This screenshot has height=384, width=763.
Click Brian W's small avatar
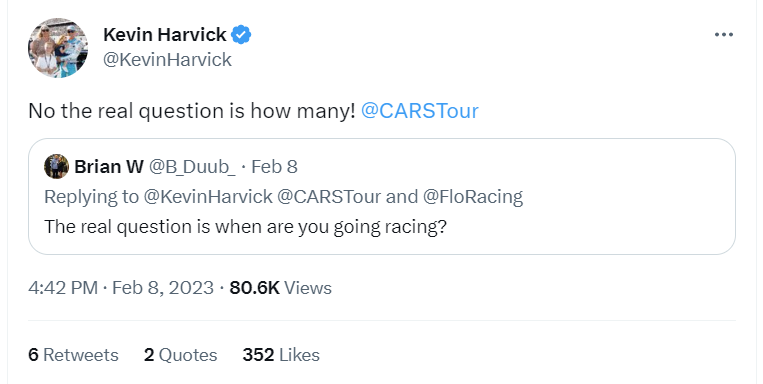click(56, 166)
